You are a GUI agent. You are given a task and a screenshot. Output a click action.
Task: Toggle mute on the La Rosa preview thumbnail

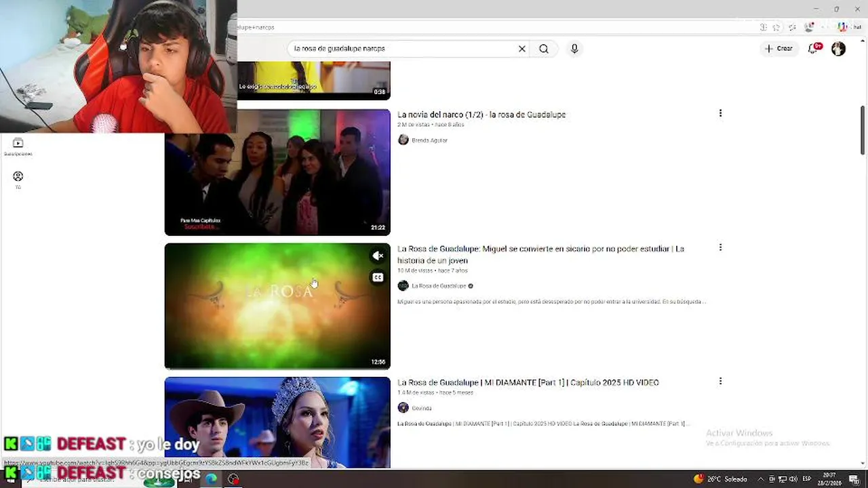coord(378,256)
